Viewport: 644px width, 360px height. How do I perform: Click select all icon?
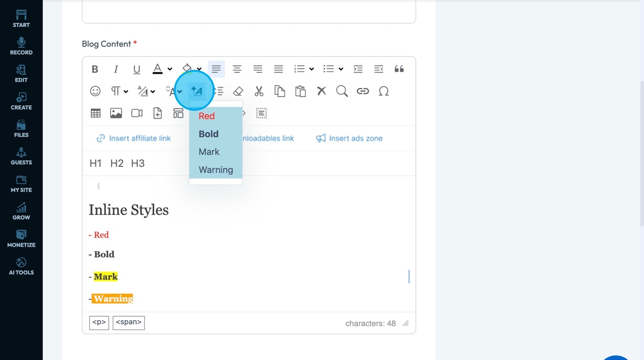click(262, 113)
